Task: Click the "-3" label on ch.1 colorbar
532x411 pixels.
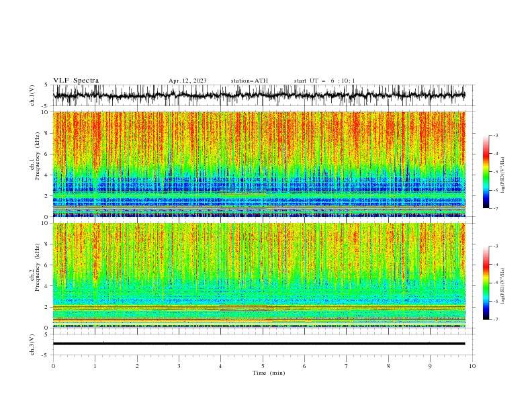Action: click(x=495, y=135)
